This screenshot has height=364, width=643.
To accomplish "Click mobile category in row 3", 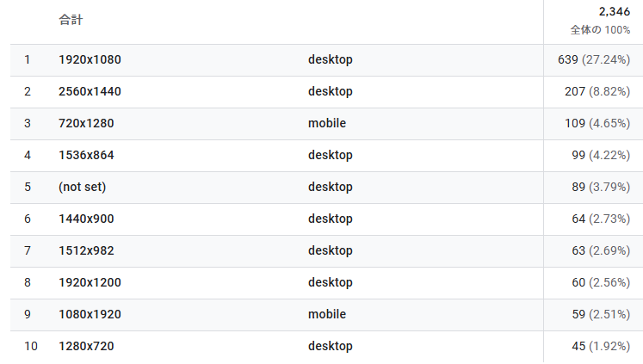I will [x=327, y=123].
